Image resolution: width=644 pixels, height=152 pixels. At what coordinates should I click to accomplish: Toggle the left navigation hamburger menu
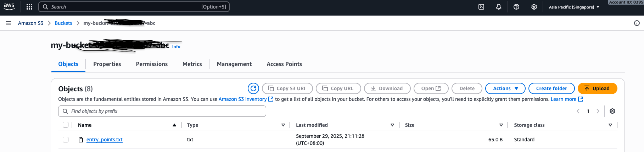[x=9, y=23]
